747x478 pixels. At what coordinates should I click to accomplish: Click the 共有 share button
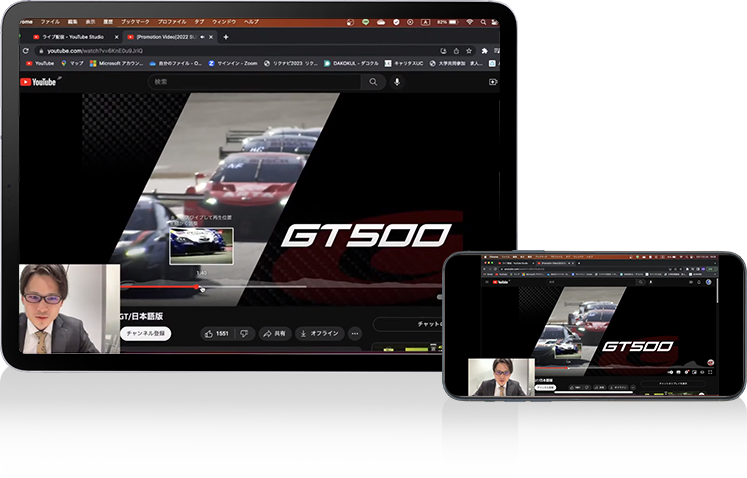[275, 334]
